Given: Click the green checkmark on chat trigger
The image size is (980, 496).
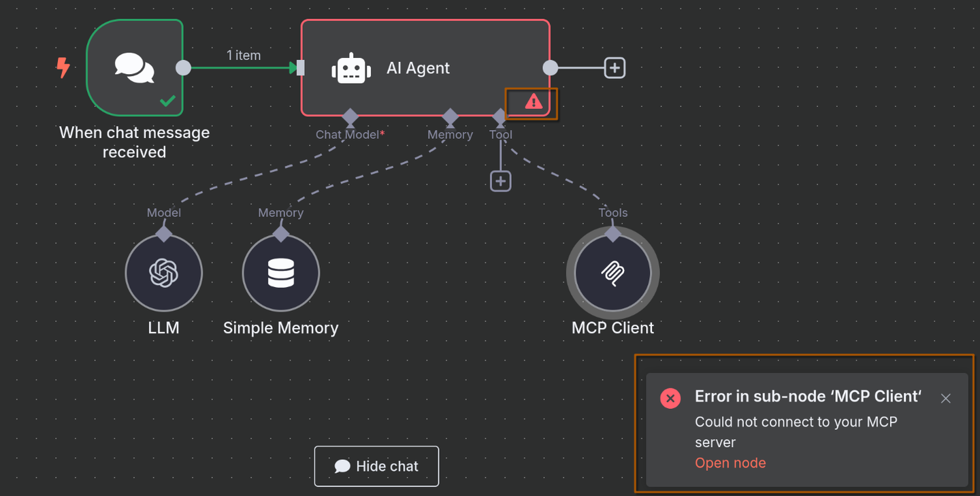Looking at the screenshot, I should pyautogui.click(x=167, y=101).
